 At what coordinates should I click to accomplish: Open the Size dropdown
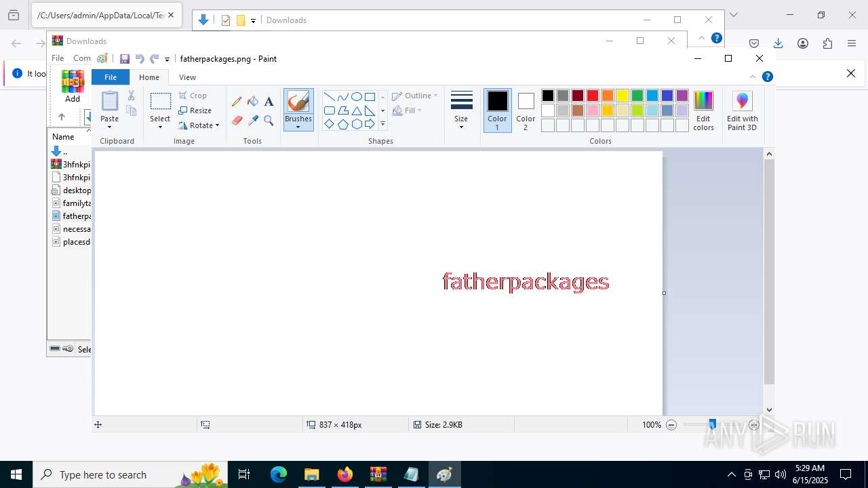point(461,111)
